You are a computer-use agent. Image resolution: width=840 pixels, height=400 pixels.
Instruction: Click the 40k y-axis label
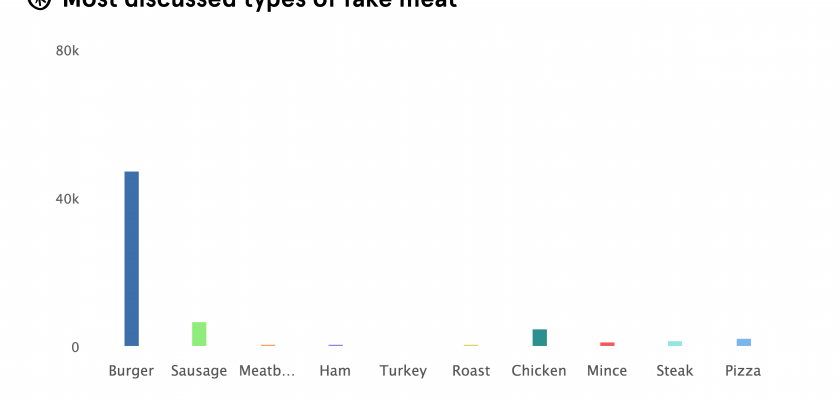click(66, 199)
